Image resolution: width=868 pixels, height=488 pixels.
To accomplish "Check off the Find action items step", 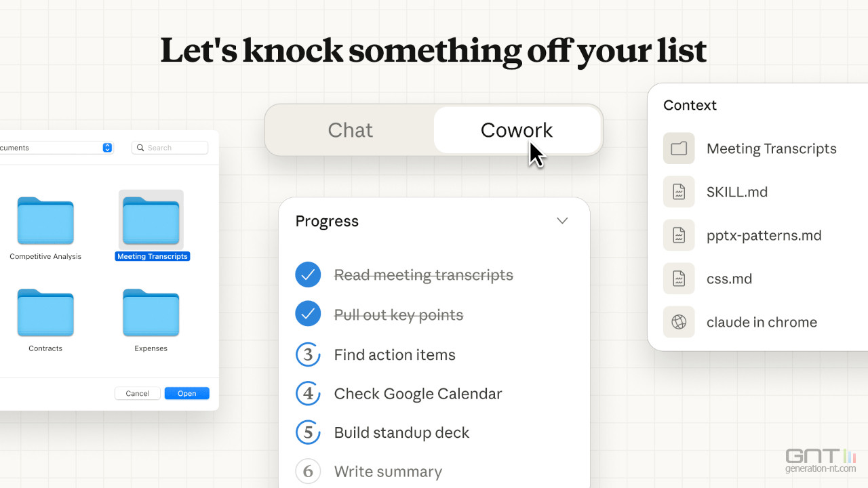I will (309, 354).
